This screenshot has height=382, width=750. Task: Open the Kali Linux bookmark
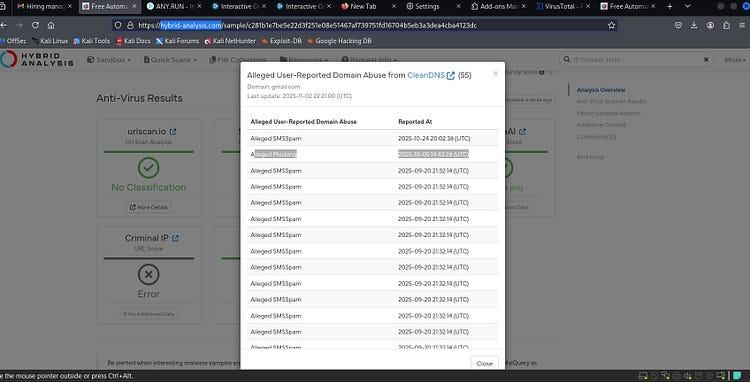[x=50, y=41]
